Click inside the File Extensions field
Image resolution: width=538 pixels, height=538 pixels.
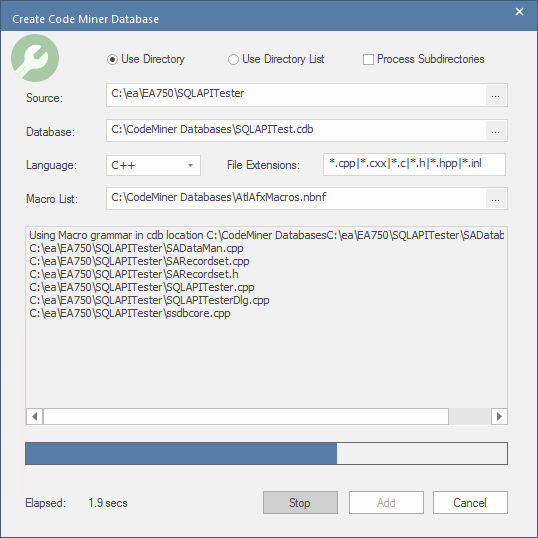(414, 164)
